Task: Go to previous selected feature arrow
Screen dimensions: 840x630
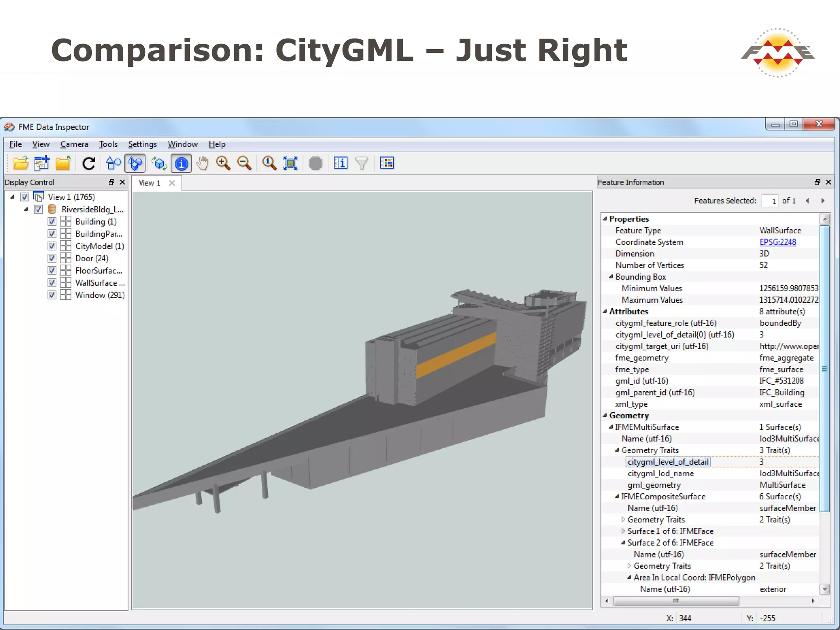Action: pyautogui.click(x=808, y=201)
